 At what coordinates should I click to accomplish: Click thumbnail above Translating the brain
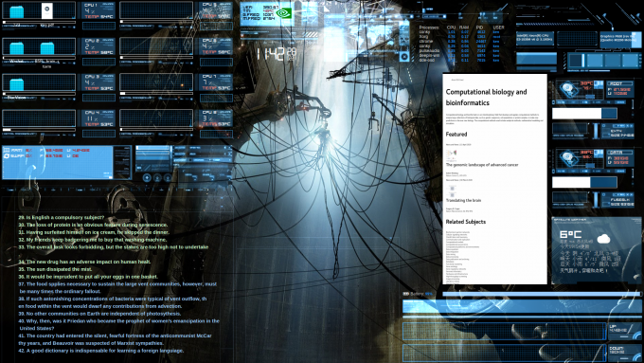pos(452,191)
